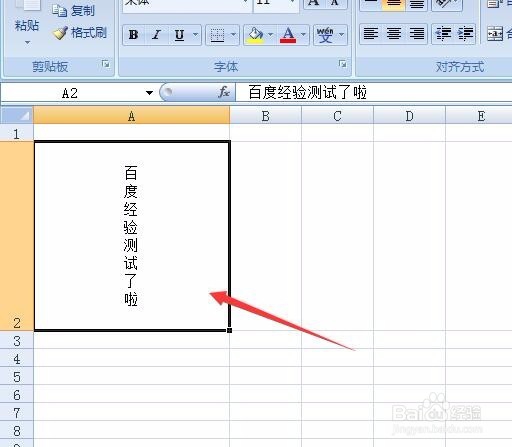Select row 2 header
The height and width of the screenshot is (447, 512).
coord(17,236)
